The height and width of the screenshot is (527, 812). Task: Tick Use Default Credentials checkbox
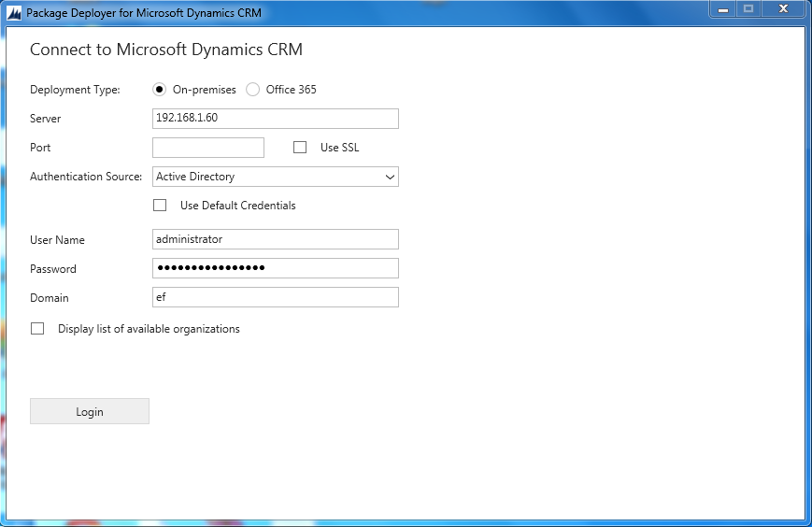(160, 206)
